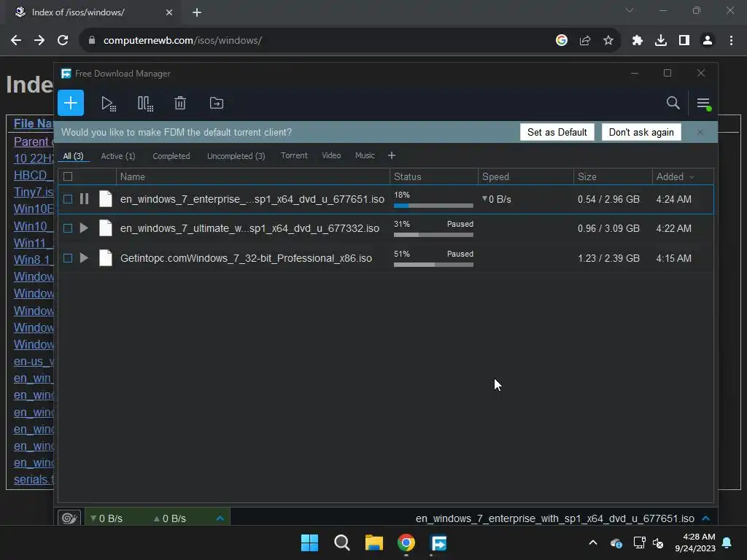Switch to the Music tab
This screenshot has width=747, height=560.
365,156
